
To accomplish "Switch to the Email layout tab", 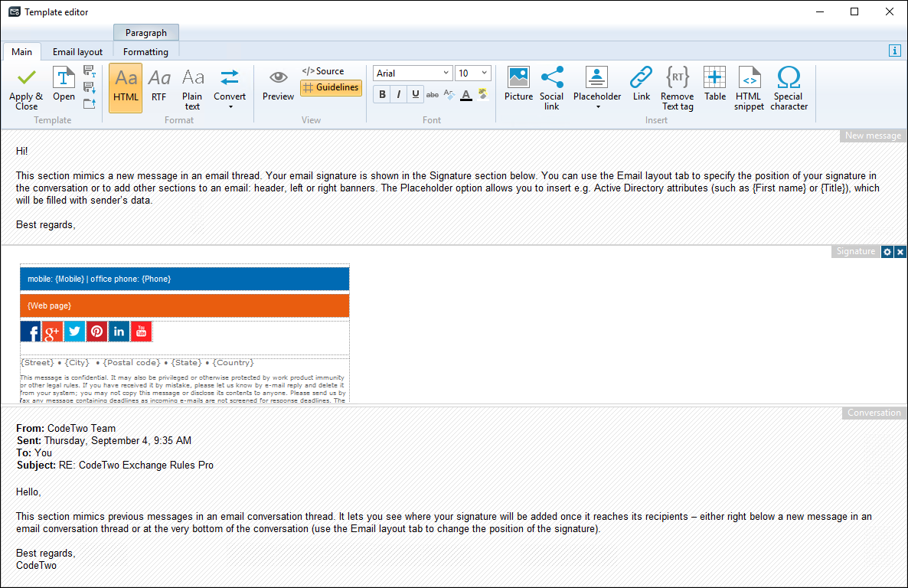I will 77,51.
